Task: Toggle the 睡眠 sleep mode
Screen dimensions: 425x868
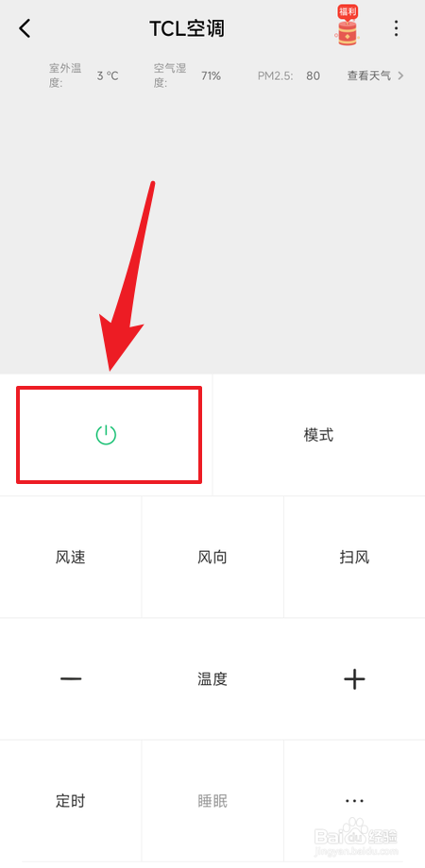Action: 212,800
